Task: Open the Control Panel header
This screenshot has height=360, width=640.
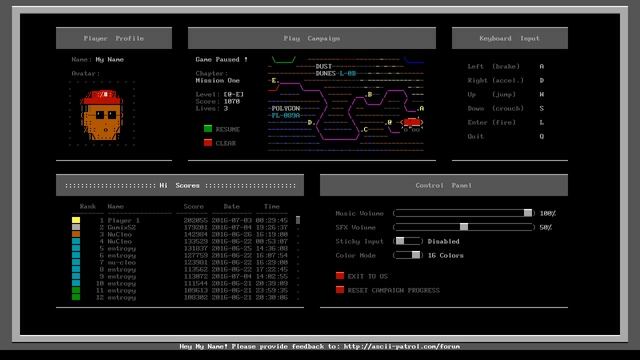Action: (x=444, y=185)
